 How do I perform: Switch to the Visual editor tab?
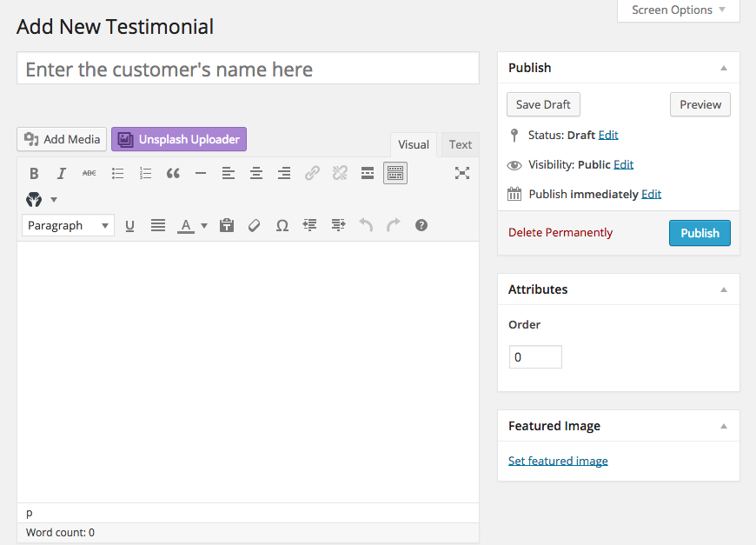tap(414, 144)
